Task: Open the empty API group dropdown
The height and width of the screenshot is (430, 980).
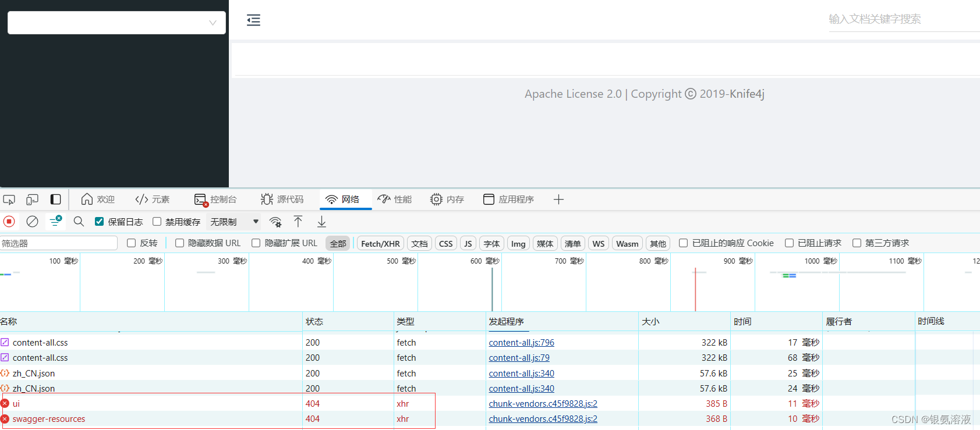Action: [x=116, y=23]
